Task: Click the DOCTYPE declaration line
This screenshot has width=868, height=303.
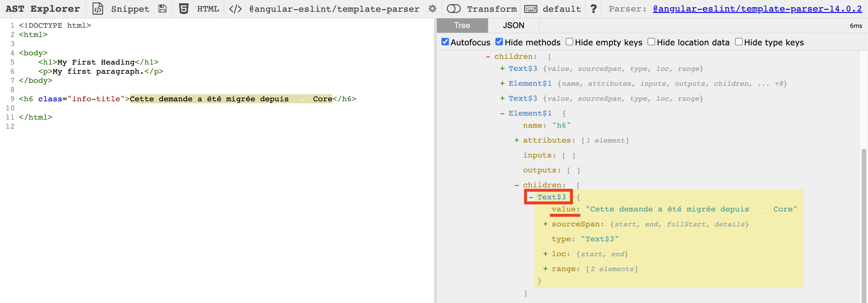Action: pyautogui.click(x=55, y=26)
